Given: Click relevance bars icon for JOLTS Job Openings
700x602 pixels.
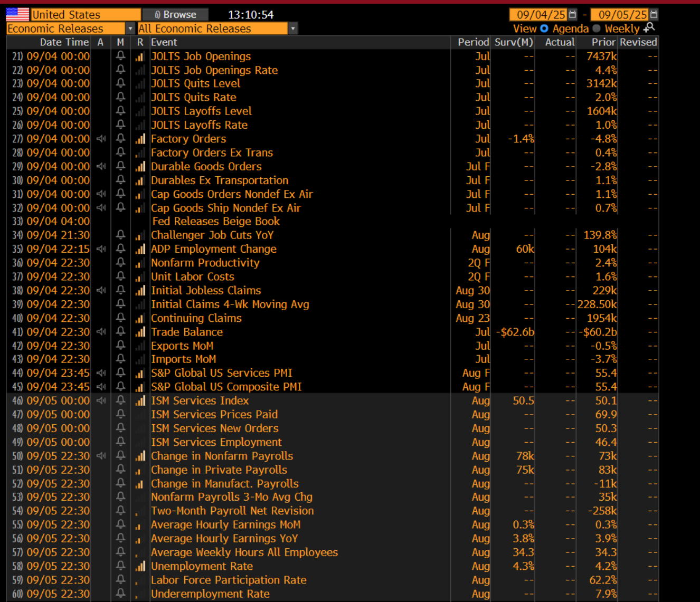Looking at the screenshot, I should [x=140, y=56].
